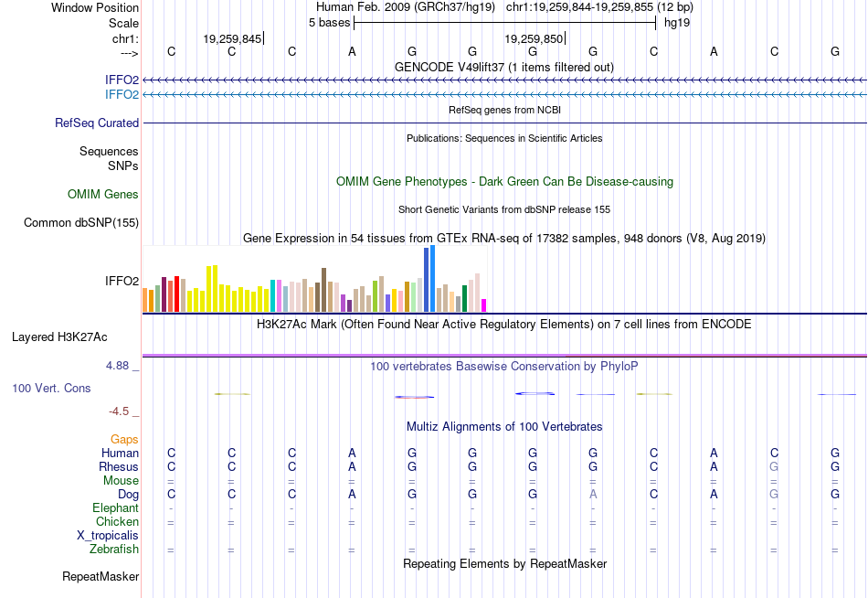868x598 pixels.
Task: Click the 100 Vert. Cons track label
Action: [x=51, y=388]
